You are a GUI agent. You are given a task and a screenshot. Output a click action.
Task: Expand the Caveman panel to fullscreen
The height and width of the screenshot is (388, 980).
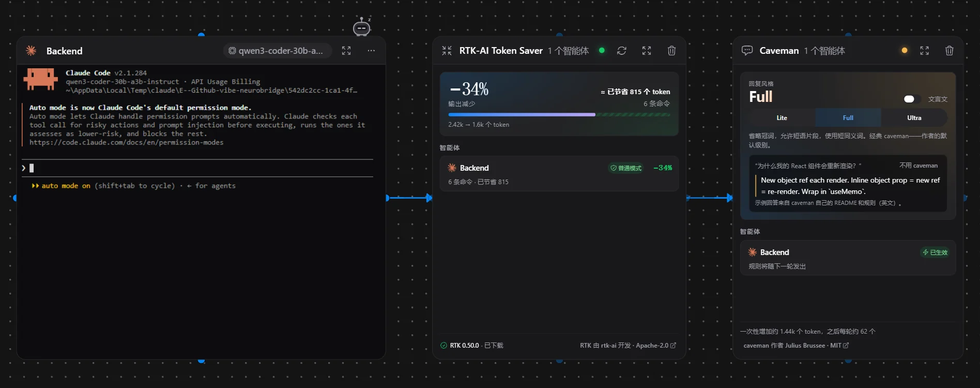click(x=925, y=51)
